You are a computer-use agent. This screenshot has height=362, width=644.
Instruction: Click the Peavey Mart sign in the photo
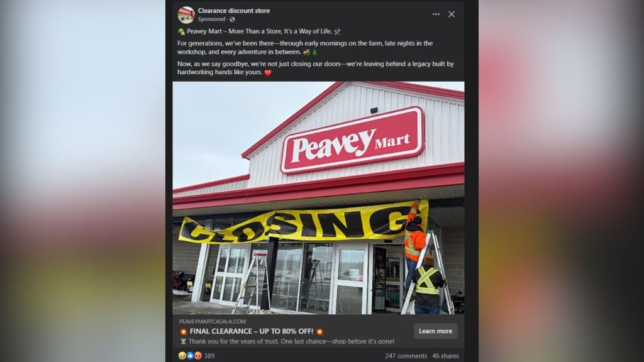coord(352,140)
